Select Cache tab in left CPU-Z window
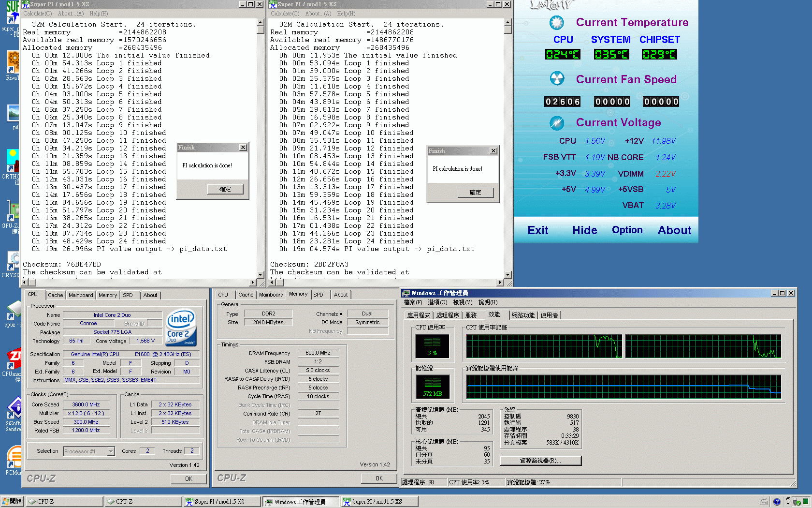 coord(55,295)
